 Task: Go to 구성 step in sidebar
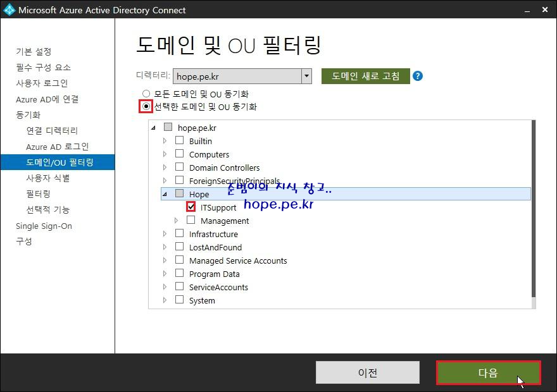24,242
